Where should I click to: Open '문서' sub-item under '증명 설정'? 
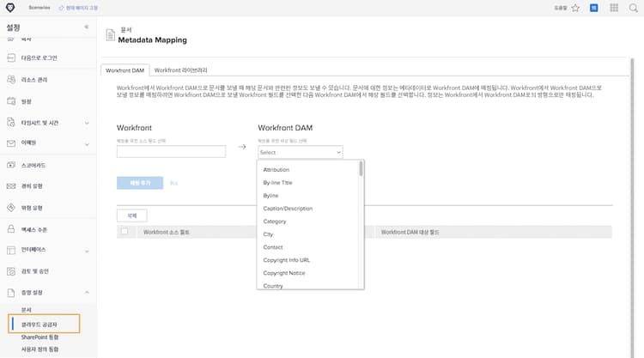[27, 310]
